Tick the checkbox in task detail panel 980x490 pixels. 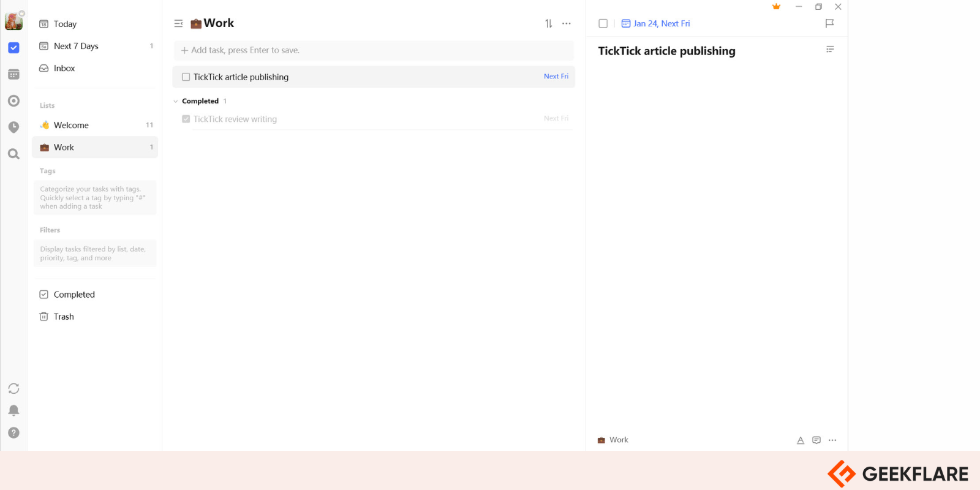click(x=603, y=23)
